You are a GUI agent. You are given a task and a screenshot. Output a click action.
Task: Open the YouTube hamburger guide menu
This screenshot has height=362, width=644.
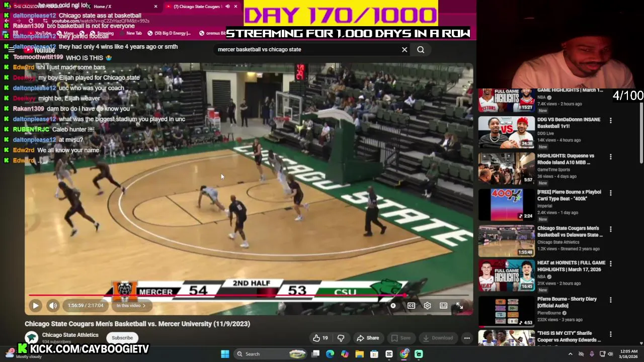pos(11,50)
